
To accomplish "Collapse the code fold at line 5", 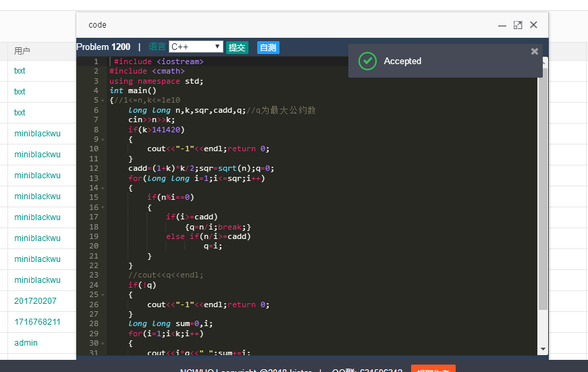I will [x=103, y=101].
